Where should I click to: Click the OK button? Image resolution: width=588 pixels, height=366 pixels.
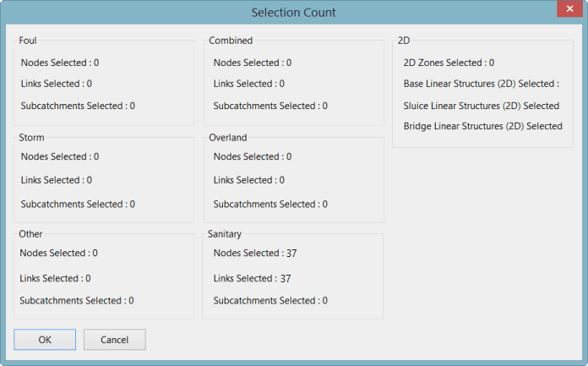pos(45,339)
